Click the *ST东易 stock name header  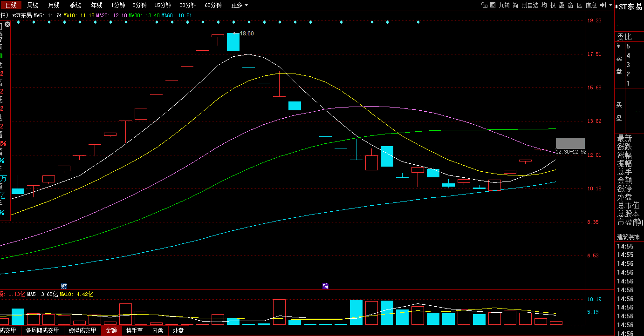(630, 6)
